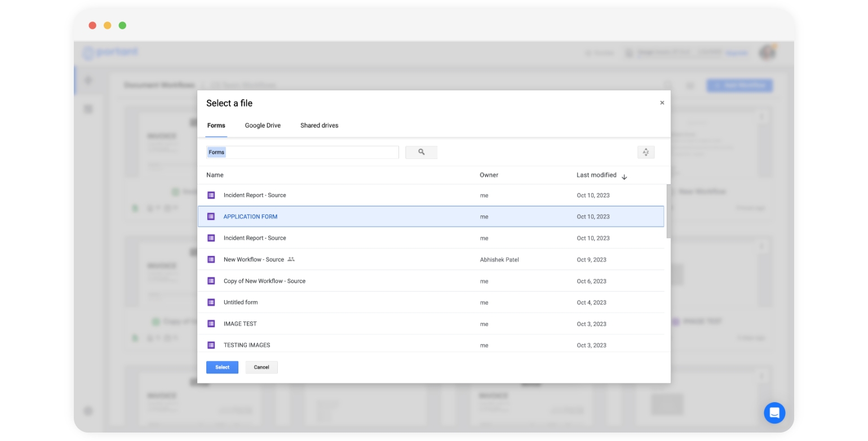This screenshot has height=441, width=868.
Task: Click the file list vertical scrollbar
Action: point(668,211)
